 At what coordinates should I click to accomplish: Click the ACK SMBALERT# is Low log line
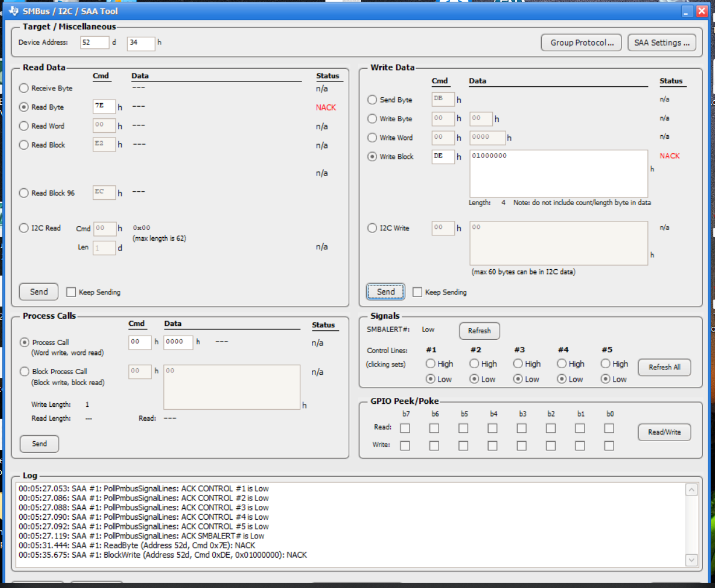coord(142,536)
